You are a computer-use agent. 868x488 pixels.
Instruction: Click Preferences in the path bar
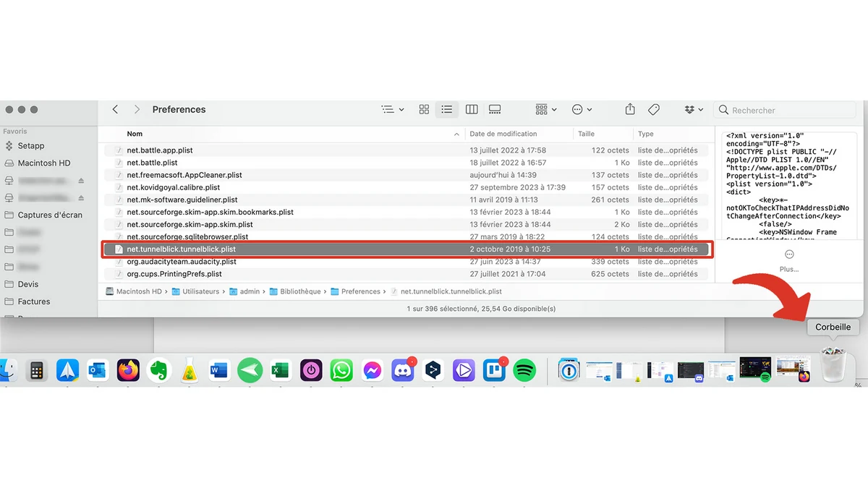(x=355, y=291)
